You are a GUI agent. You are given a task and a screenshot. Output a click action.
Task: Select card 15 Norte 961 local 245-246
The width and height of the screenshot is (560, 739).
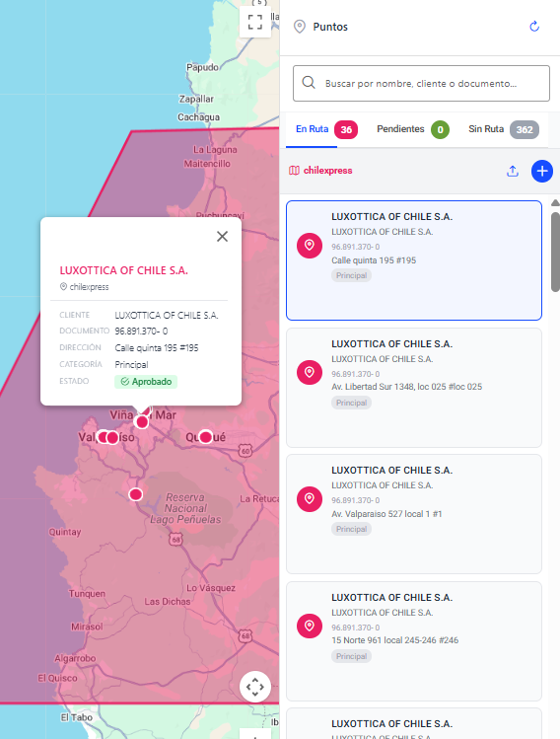click(414, 641)
